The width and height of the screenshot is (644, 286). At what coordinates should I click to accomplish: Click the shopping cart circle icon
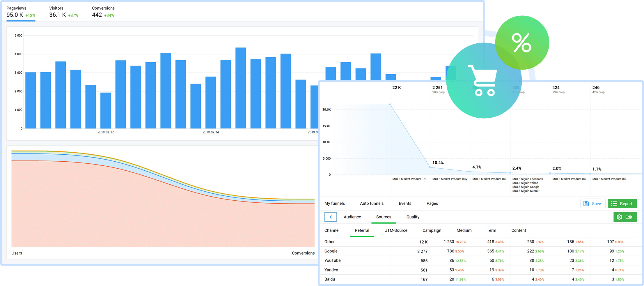tap(484, 81)
